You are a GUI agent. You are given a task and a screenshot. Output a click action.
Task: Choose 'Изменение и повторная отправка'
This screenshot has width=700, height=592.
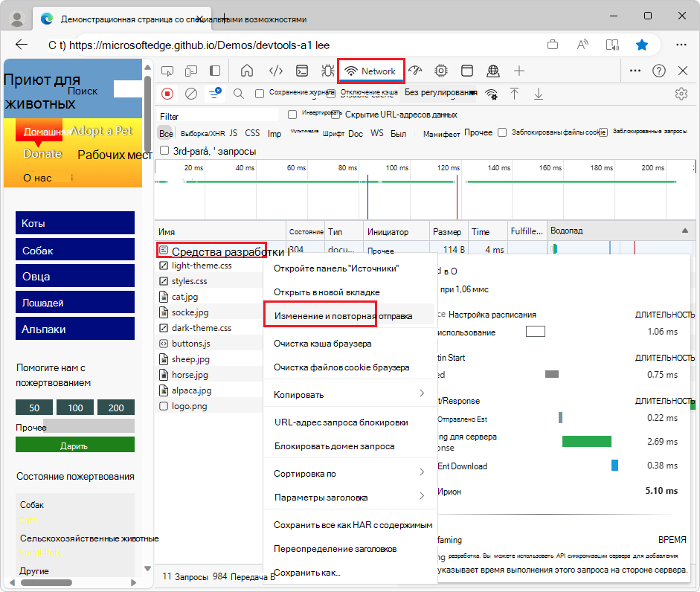tap(350, 316)
